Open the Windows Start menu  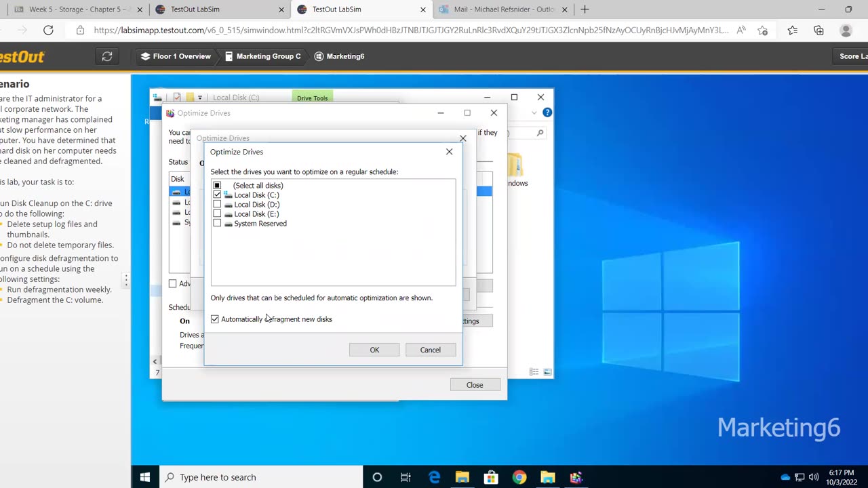point(145,477)
